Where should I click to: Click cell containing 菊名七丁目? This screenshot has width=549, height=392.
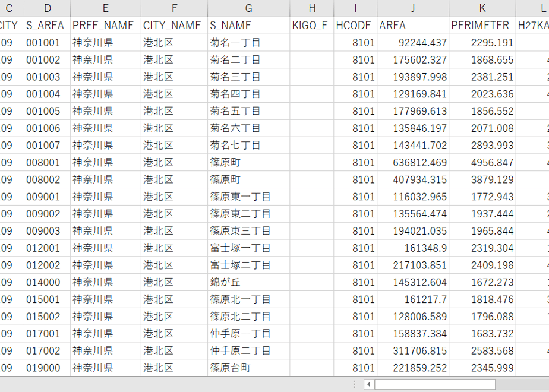(x=248, y=146)
